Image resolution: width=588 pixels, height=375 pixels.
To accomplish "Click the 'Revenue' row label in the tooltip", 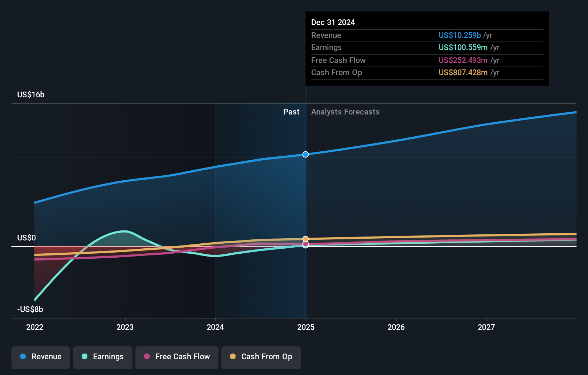I will 326,35.
